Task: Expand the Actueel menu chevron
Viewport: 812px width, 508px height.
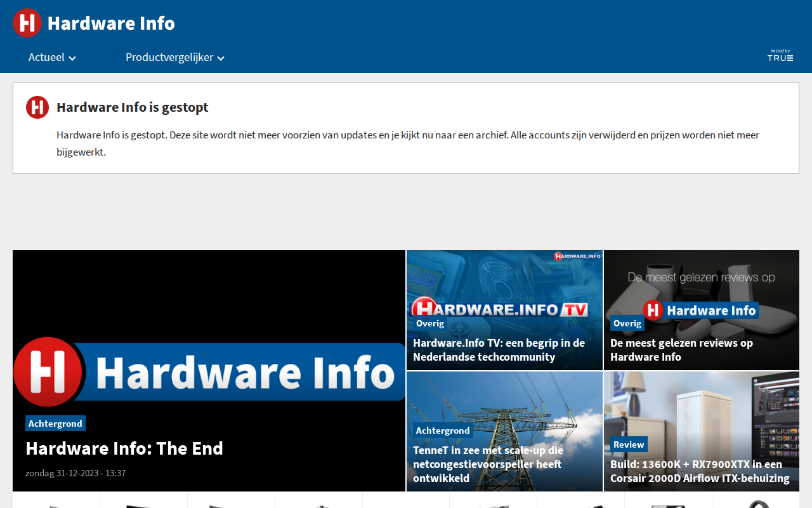Action: point(72,58)
